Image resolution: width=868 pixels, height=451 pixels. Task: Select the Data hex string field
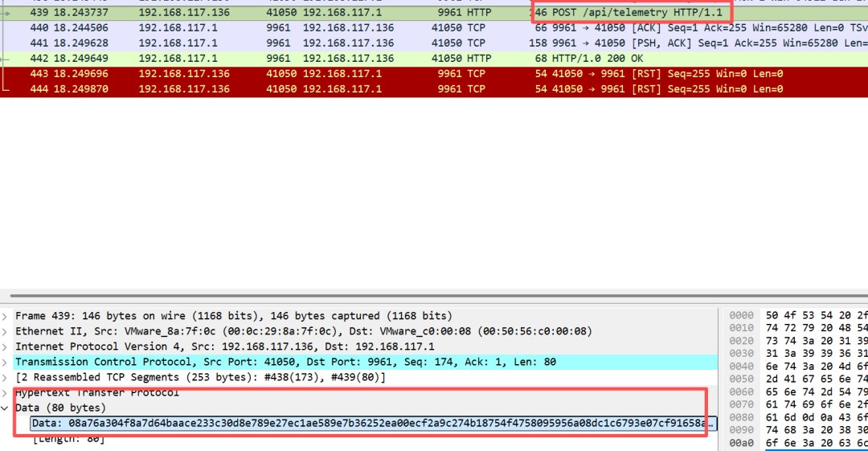click(374, 424)
